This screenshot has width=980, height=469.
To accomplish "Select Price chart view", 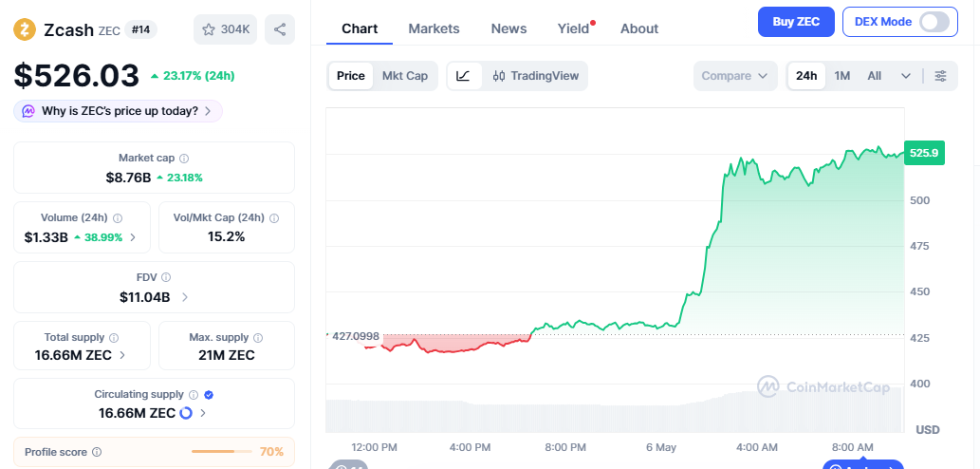I will 351,76.
